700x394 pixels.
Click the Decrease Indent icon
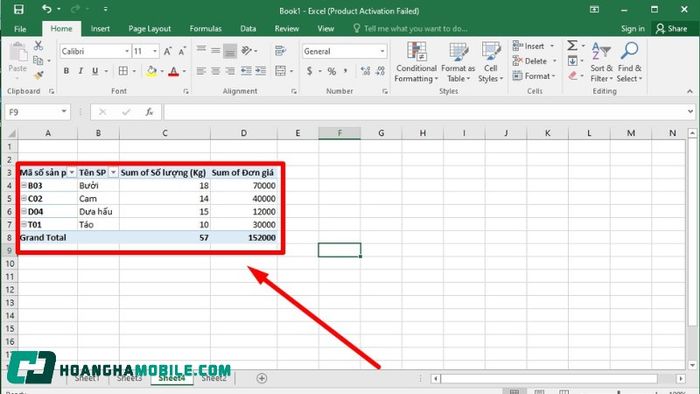(x=246, y=71)
